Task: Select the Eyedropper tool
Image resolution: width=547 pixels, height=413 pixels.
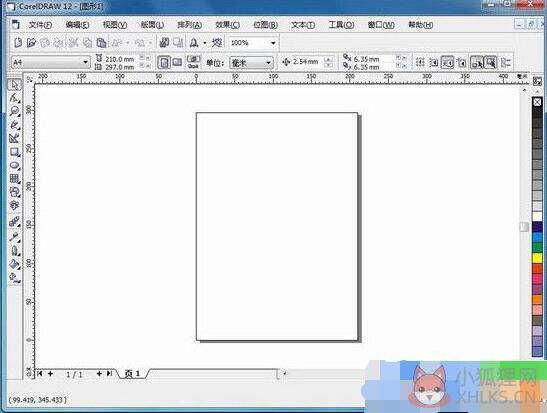Action: (14, 237)
